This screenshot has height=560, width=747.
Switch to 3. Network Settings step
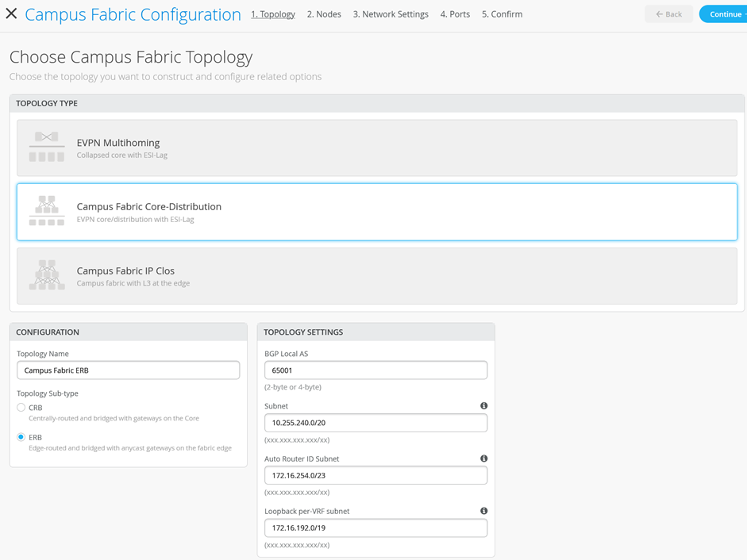click(x=391, y=14)
